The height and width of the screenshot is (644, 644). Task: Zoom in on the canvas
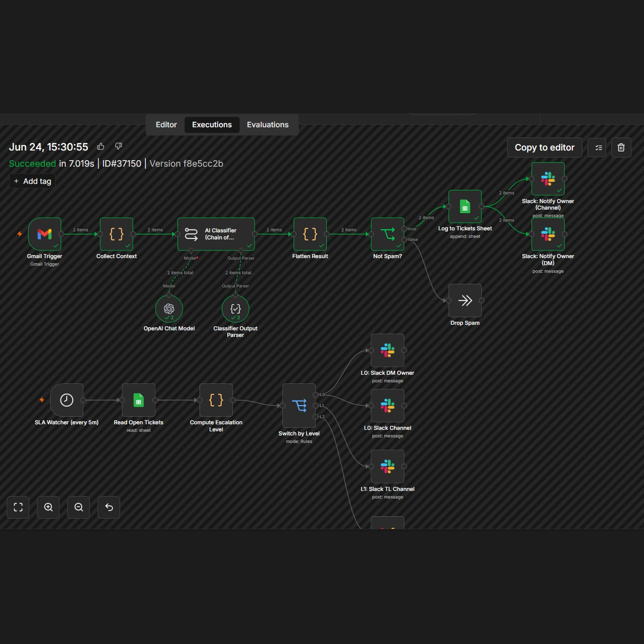(x=48, y=507)
